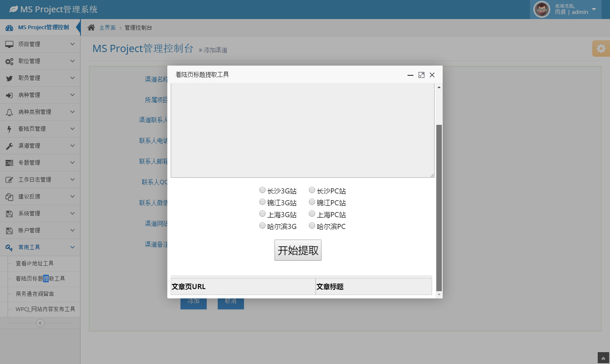Image resolution: width=610 pixels, height=364 pixels.
Task: Expand the 系统管理 sidebar chevron
Action: (x=72, y=213)
